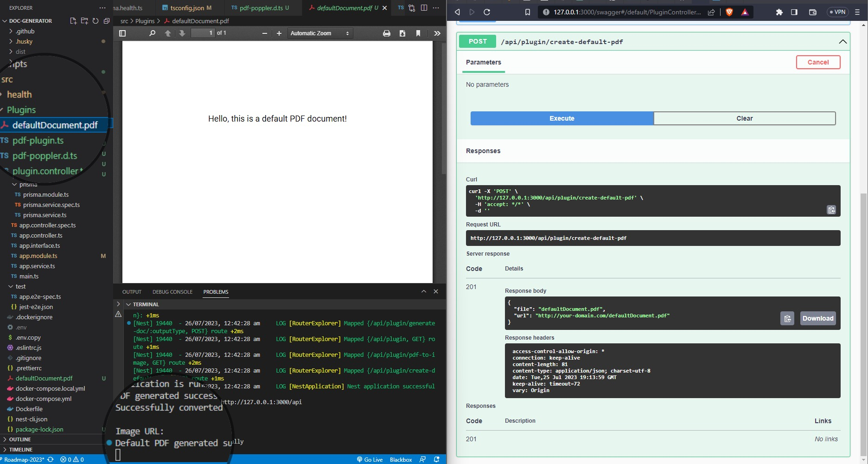This screenshot has height=464, width=868.
Task: Download the response body
Action: (x=818, y=318)
